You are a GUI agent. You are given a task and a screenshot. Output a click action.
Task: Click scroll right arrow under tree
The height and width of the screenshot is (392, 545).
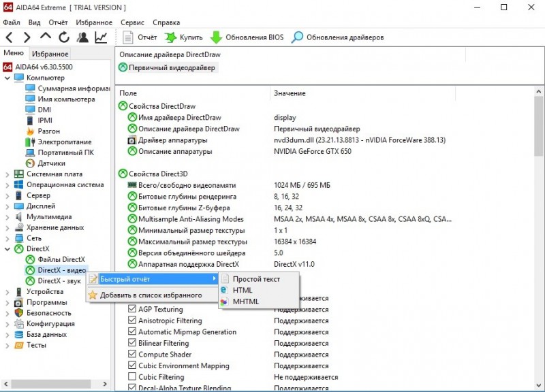[x=105, y=384]
